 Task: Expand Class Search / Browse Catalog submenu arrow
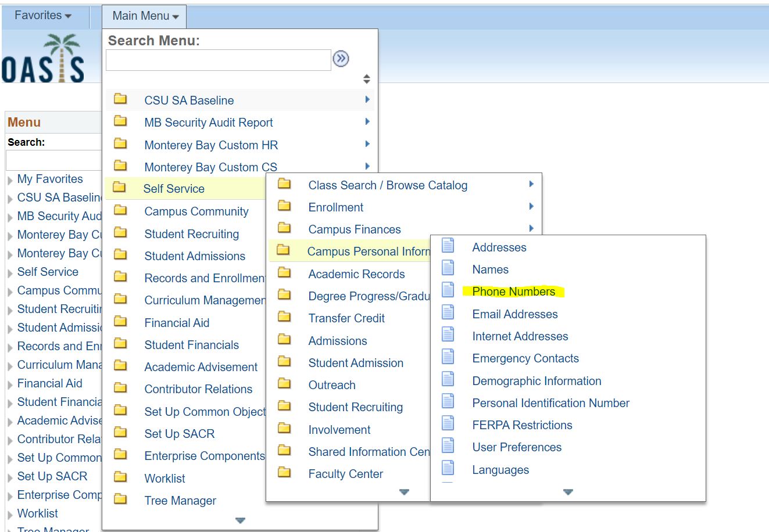point(531,184)
